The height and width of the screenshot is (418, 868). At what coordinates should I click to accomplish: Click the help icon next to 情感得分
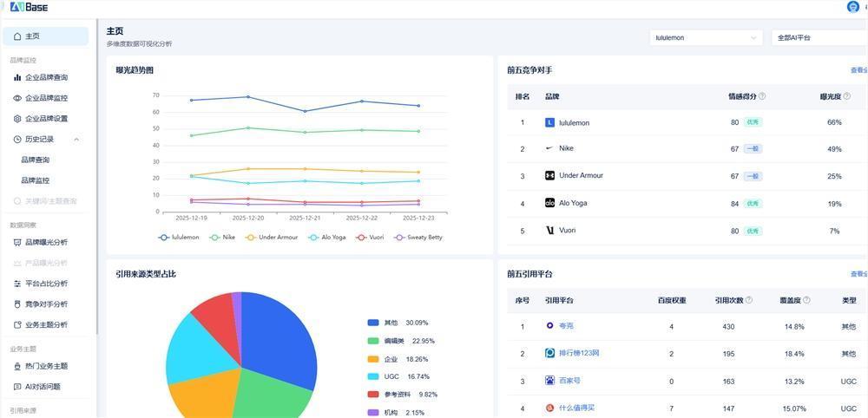pyautogui.click(x=762, y=96)
